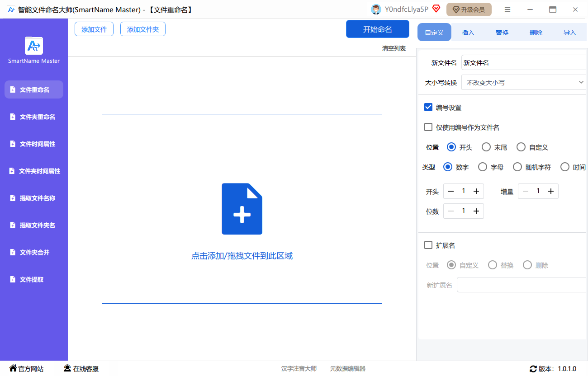The width and height of the screenshot is (588, 376).
Task: Switch to the 插入 tab
Action: [468, 33]
